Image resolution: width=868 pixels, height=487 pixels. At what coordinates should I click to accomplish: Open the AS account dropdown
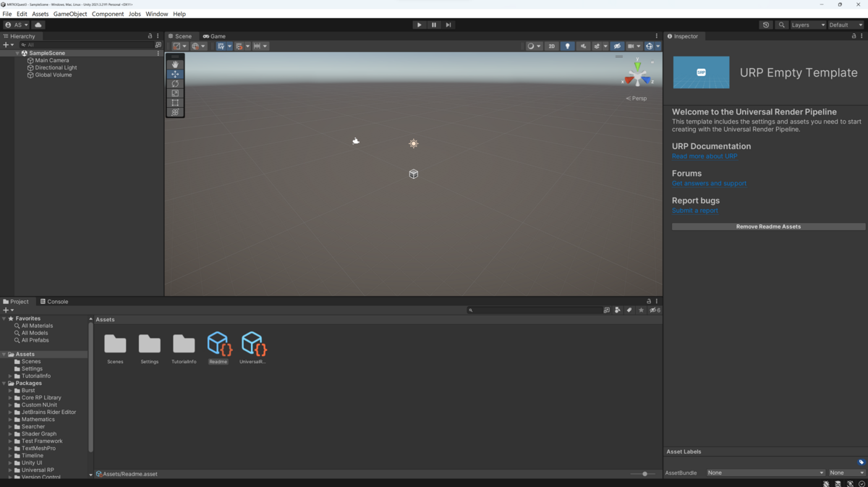[x=17, y=25]
